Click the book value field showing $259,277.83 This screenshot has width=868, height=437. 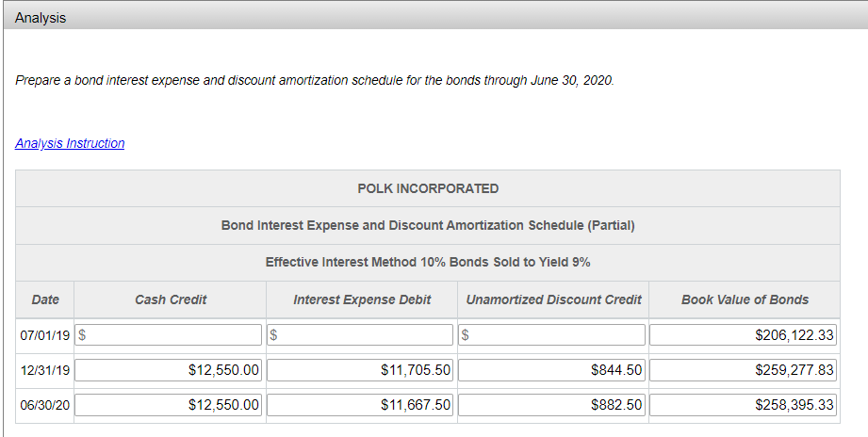tap(743, 370)
